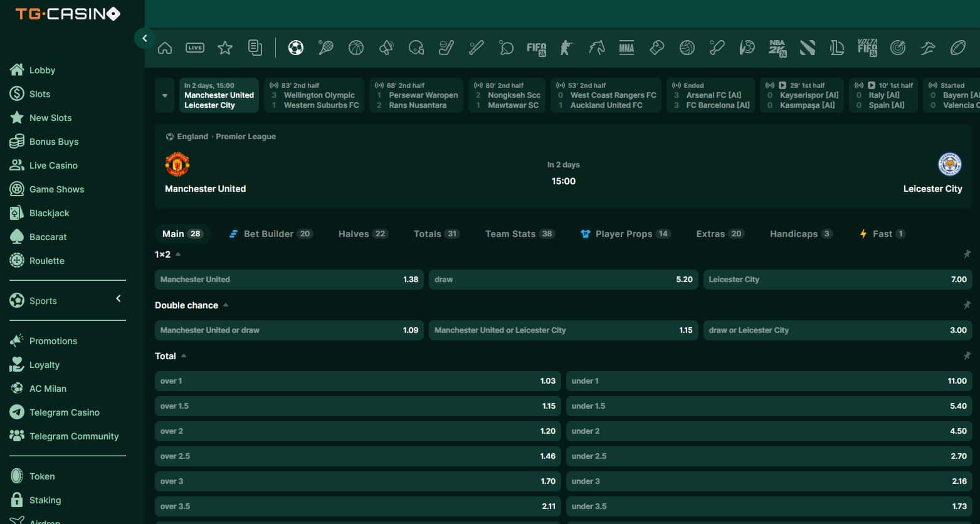Viewport: 980px width, 524px height.
Task: Pin the Double chance market
Action: pyautogui.click(x=967, y=305)
